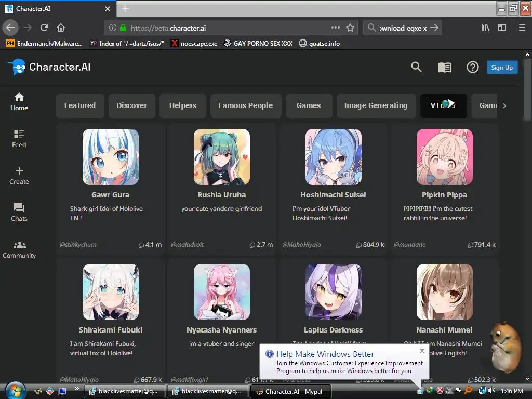Screen dimensions: 532x399
Task: Go to Home in sidebar
Action: (x=19, y=102)
